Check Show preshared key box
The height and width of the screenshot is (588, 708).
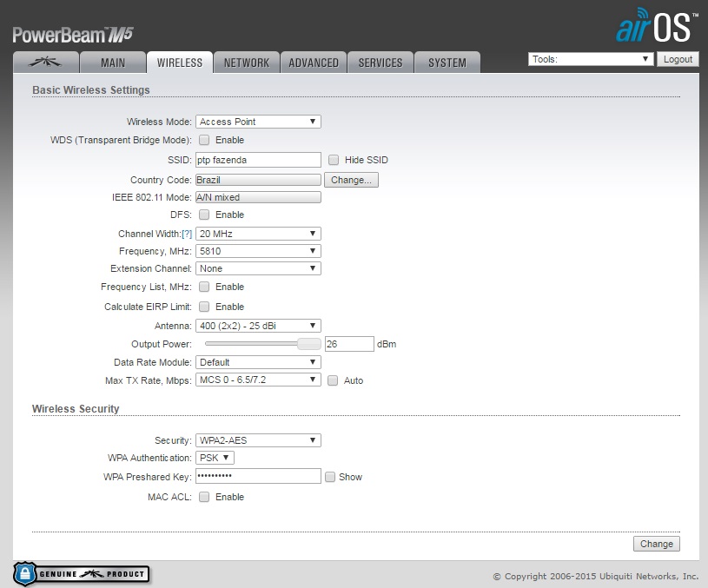click(330, 477)
